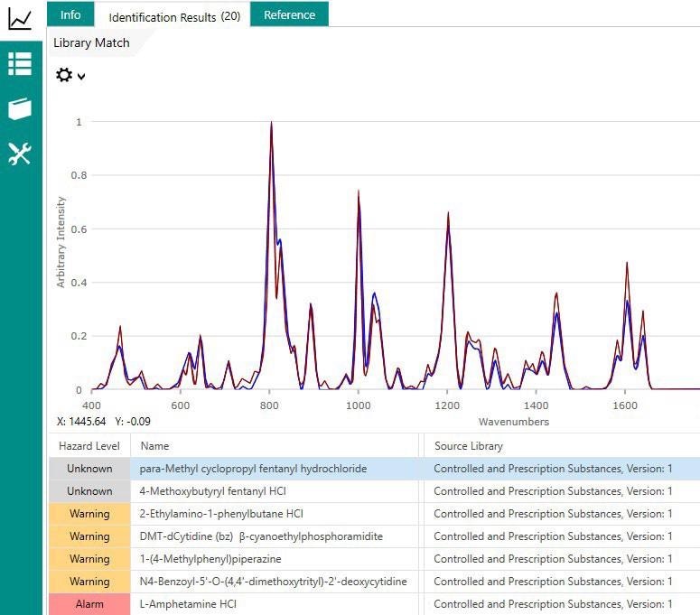Open the library book sidebar icon
Image resolution: width=700 pixels, height=615 pixels.
click(x=20, y=108)
